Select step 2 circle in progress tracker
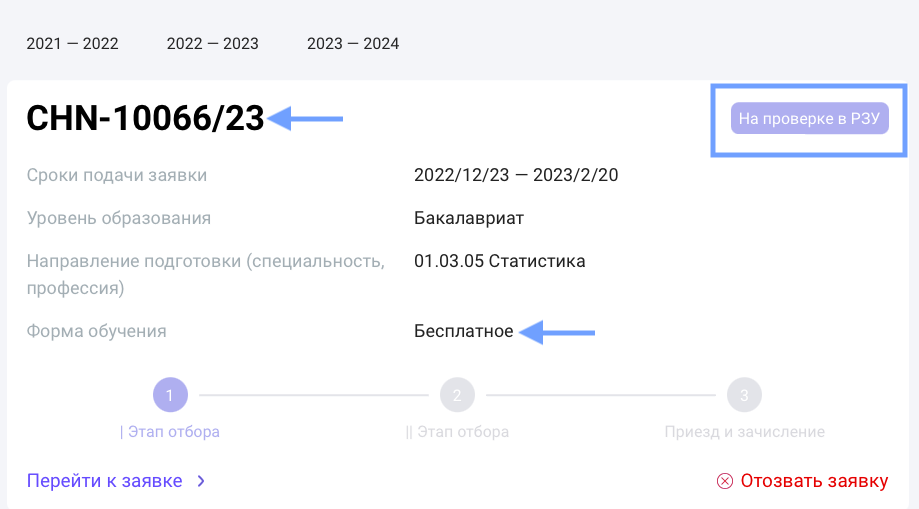919x509 pixels. click(457, 395)
